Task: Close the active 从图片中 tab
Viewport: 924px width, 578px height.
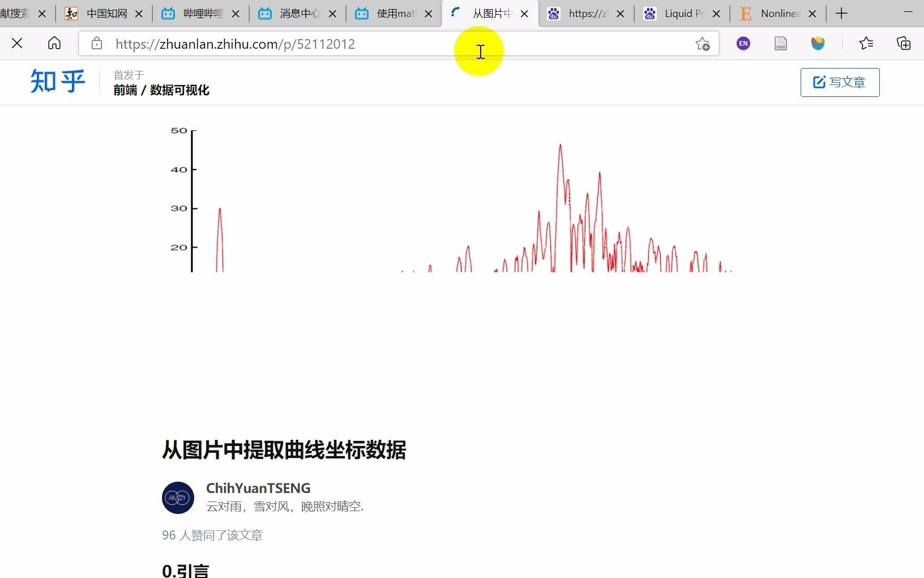Action: click(524, 14)
